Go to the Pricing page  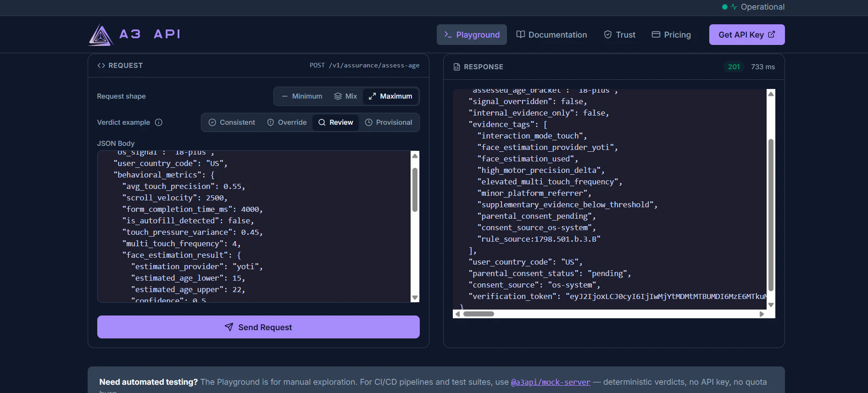click(x=671, y=35)
